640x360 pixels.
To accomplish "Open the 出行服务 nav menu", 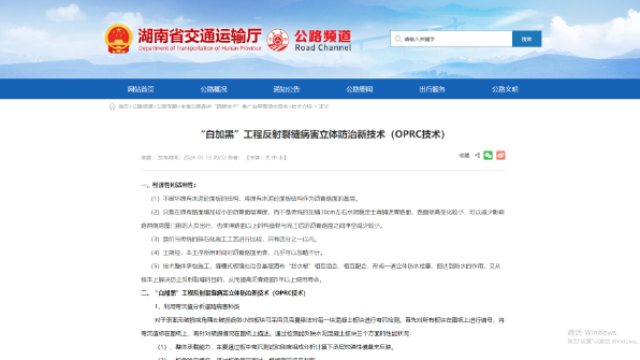I will coord(432,89).
